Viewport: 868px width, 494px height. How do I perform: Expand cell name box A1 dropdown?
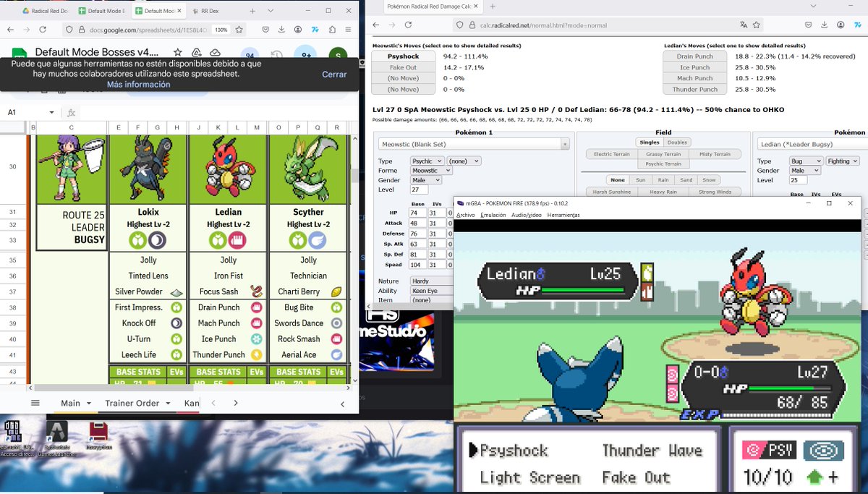click(51, 113)
